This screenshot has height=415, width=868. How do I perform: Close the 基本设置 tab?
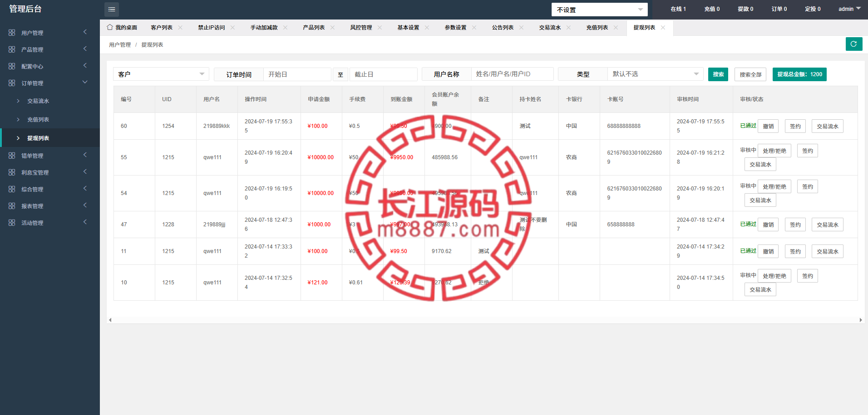click(427, 28)
